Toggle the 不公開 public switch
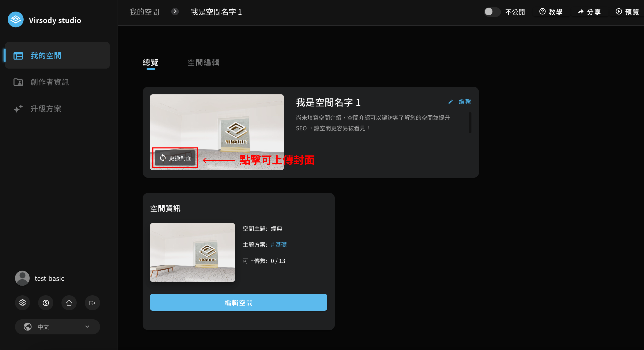The width and height of the screenshot is (644, 350). coord(492,12)
